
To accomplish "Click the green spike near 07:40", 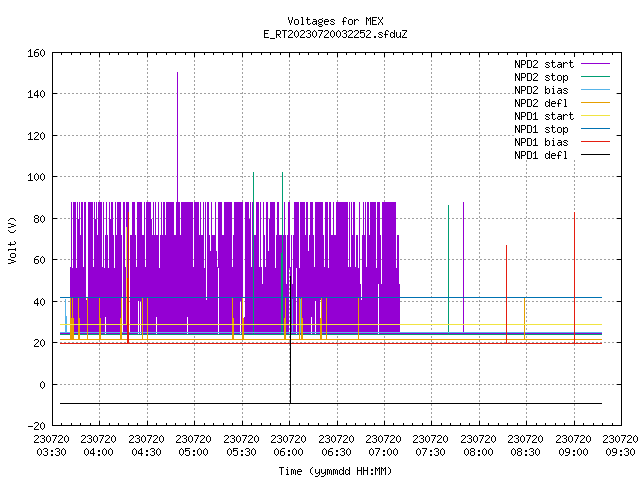I will pyautogui.click(x=449, y=269).
